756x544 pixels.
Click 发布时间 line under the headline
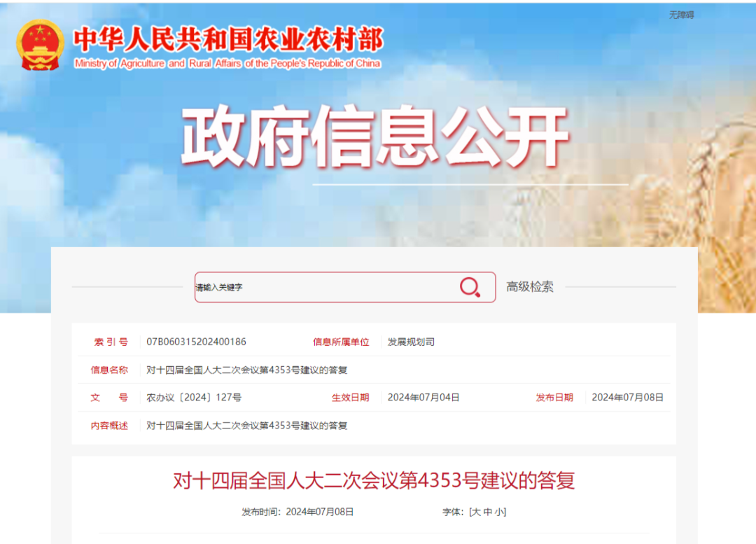[297, 512]
